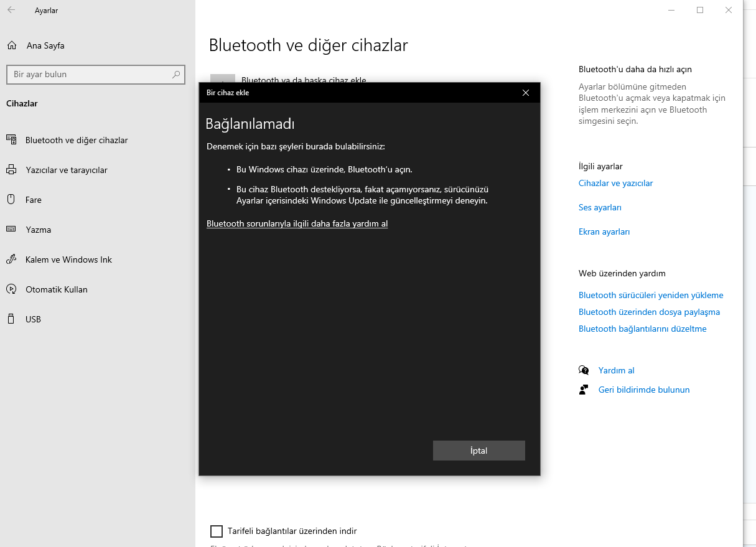
Task: Click the Bir cihaz ekle dialog title
Action: coord(228,93)
